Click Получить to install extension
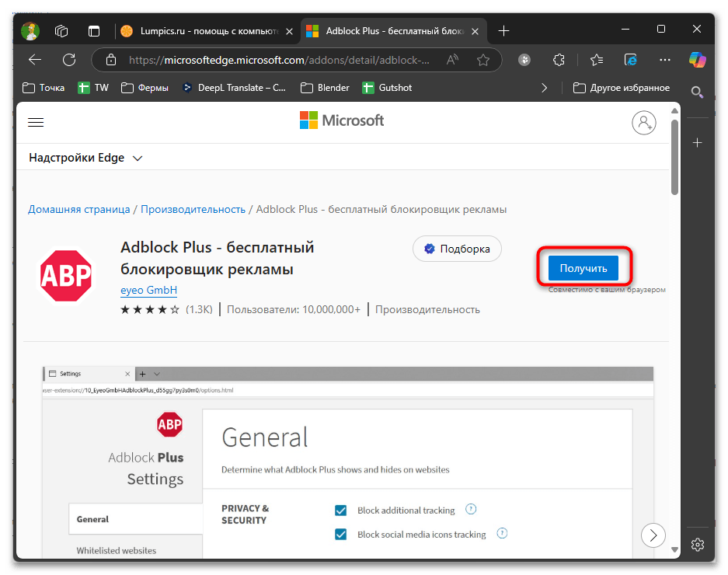Viewport: 728px width, 575px height. pos(583,268)
